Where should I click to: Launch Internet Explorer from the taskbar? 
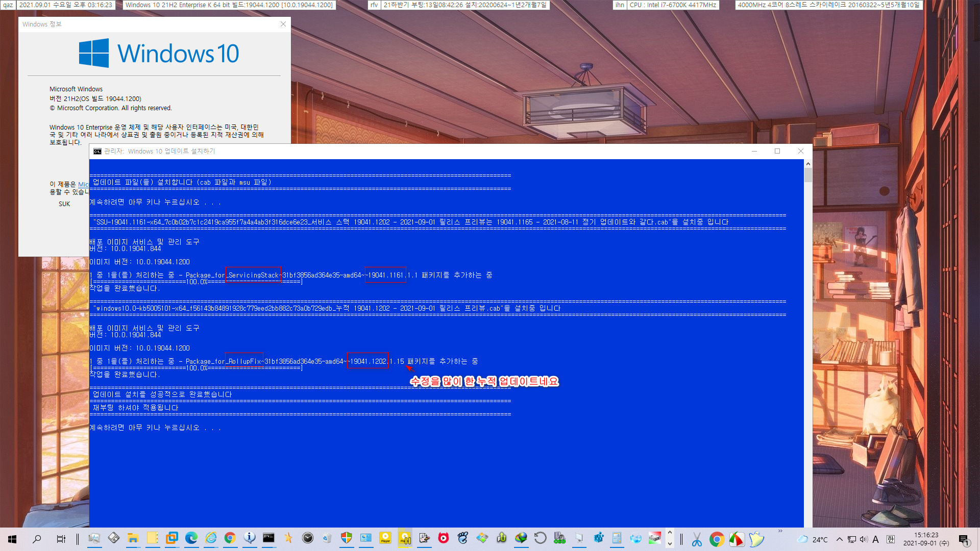point(211,538)
